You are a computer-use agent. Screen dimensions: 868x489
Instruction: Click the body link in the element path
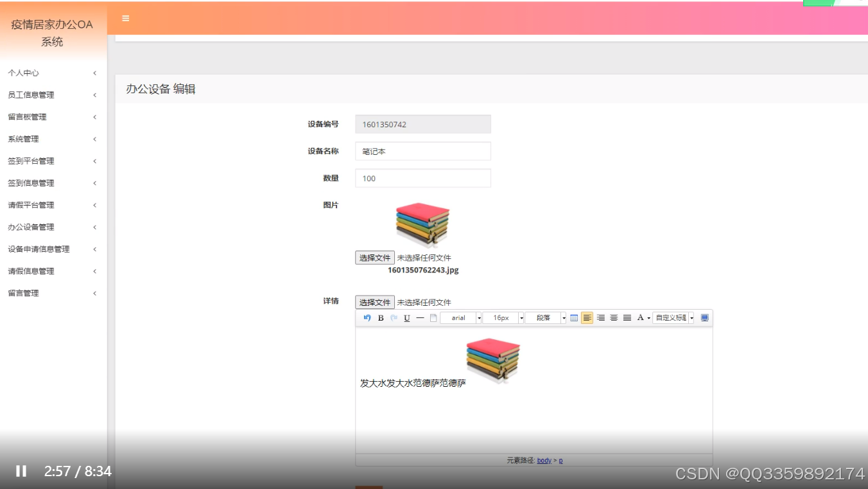544,461
